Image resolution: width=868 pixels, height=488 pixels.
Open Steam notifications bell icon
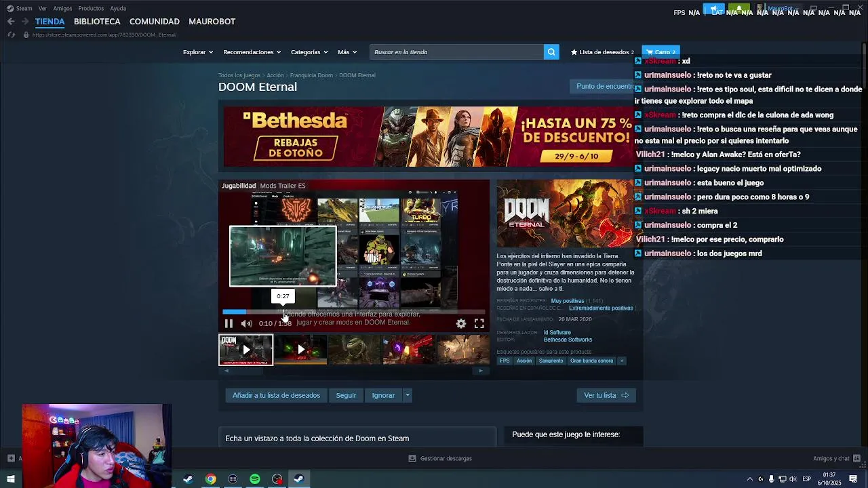click(x=738, y=9)
